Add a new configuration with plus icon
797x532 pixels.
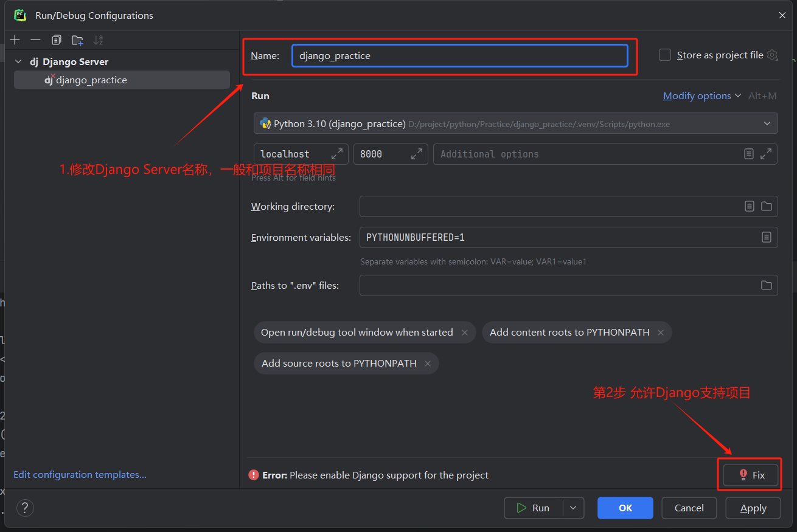[x=15, y=40]
